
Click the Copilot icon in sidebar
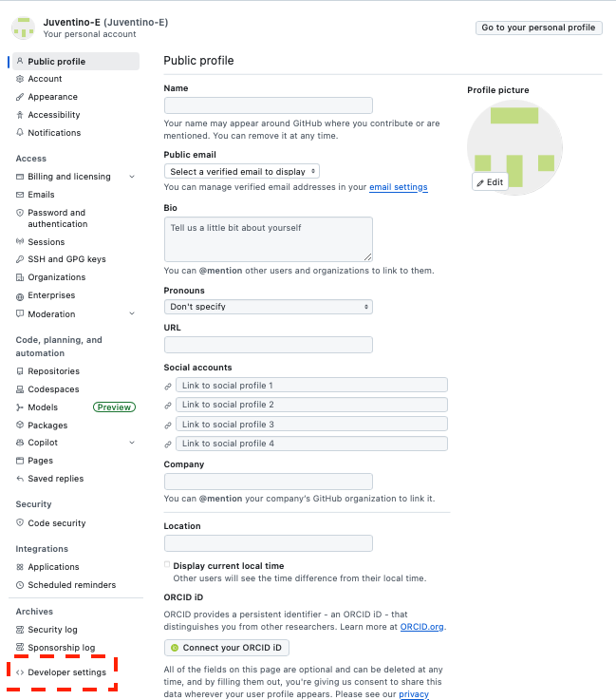(x=20, y=443)
